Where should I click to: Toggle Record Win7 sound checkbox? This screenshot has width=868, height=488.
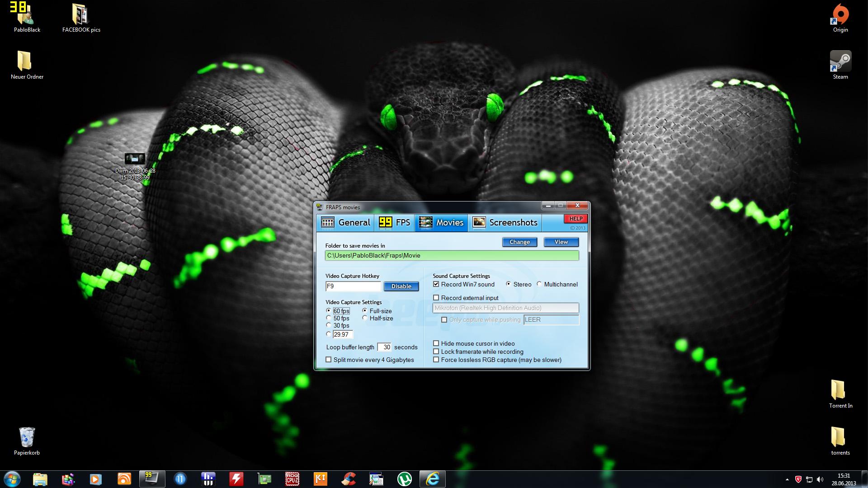[x=436, y=284]
